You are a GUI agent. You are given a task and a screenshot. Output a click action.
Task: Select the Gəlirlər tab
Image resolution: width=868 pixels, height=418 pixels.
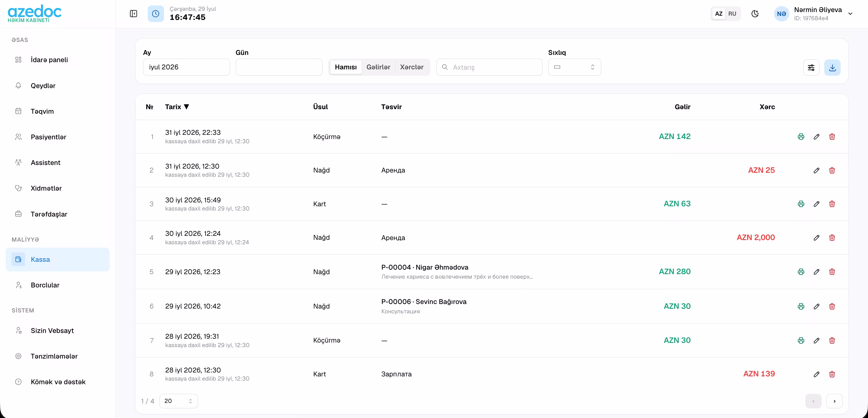click(378, 67)
